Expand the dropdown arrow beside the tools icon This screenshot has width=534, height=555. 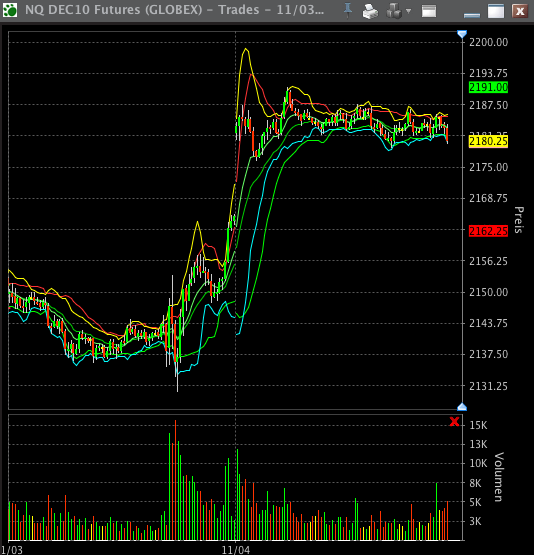coord(409,11)
